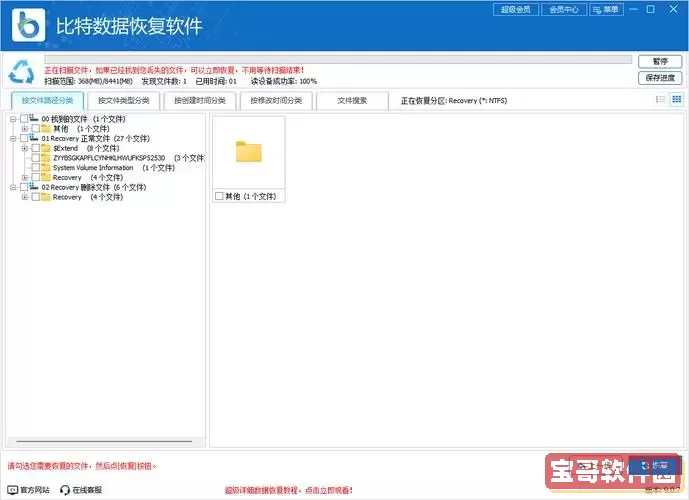This screenshot has width=689, height=500.
Task: Click 正在恢复分区: Recovery (*: NTFS) text
Action: click(453, 101)
